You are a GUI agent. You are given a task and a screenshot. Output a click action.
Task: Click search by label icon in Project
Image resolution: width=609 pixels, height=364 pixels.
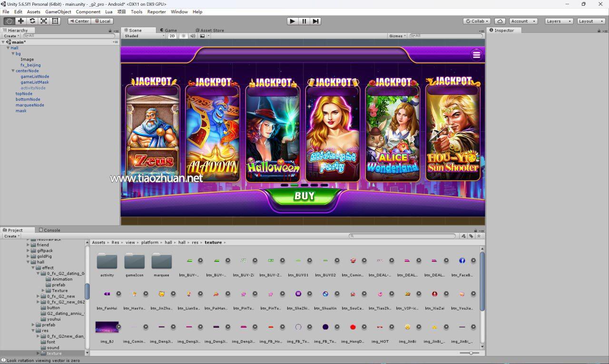click(471, 236)
